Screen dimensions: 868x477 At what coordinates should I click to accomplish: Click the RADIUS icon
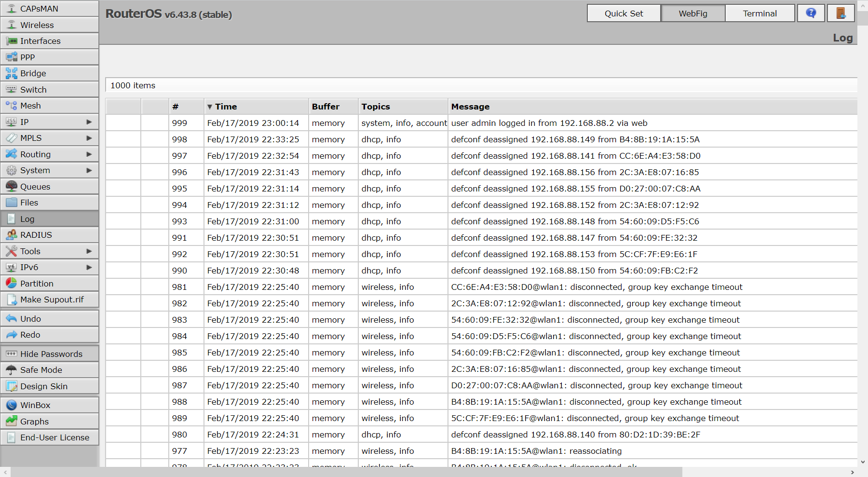tap(12, 235)
